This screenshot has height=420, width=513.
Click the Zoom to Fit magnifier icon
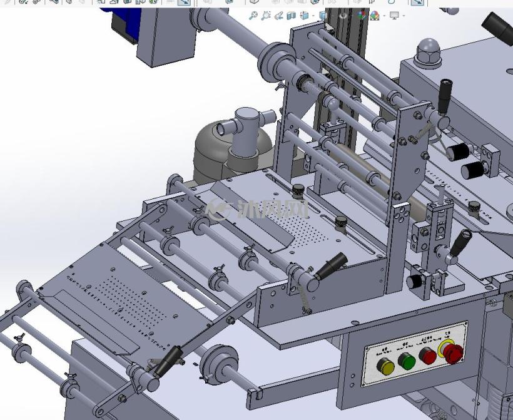pyautogui.click(x=253, y=16)
